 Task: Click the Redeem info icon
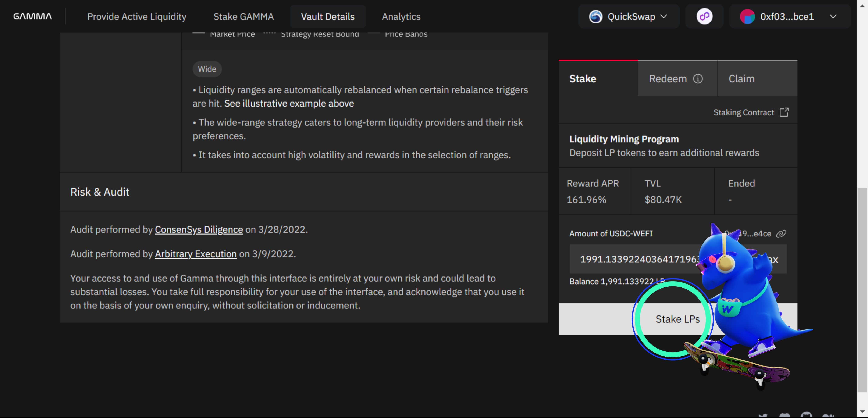pyautogui.click(x=698, y=78)
